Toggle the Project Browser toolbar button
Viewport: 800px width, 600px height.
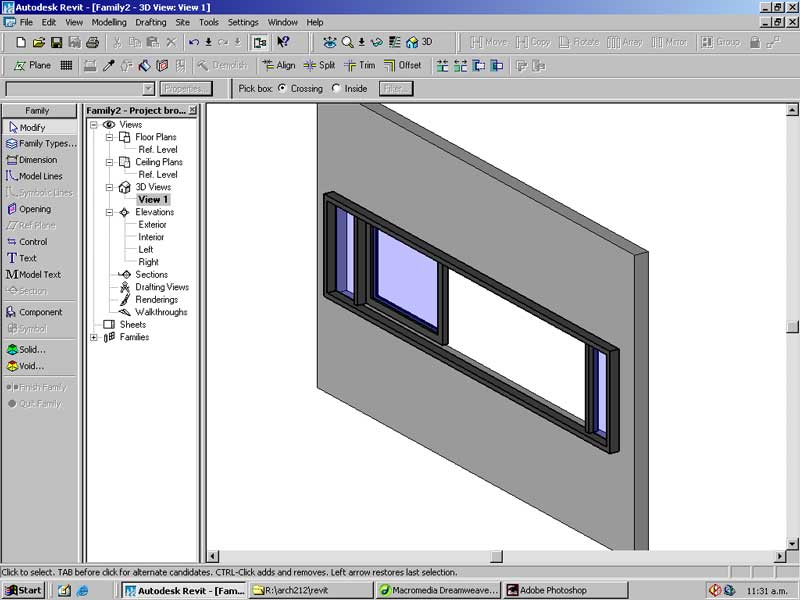pyautogui.click(x=260, y=42)
